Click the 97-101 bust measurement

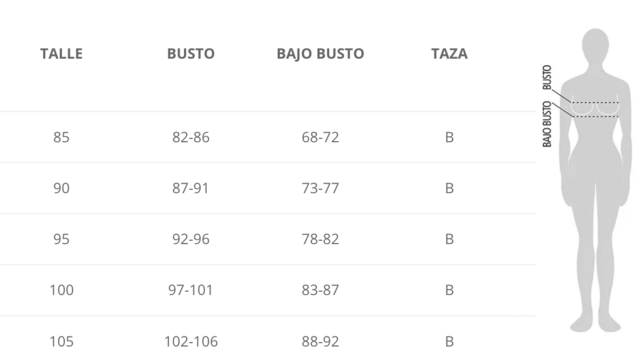click(191, 290)
